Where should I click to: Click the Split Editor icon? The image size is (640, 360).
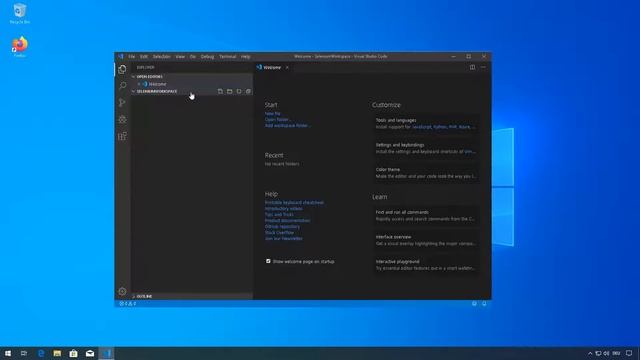[x=472, y=67]
